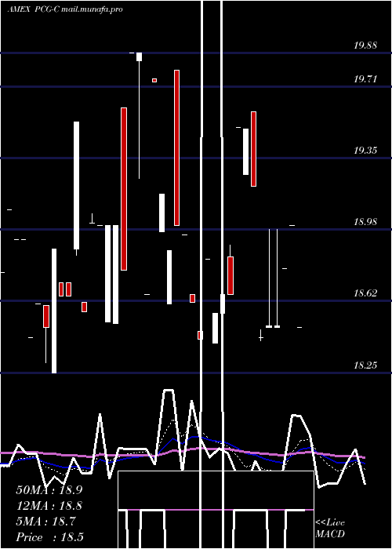Click the 12MA : 18.8 reading

click(x=49, y=506)
